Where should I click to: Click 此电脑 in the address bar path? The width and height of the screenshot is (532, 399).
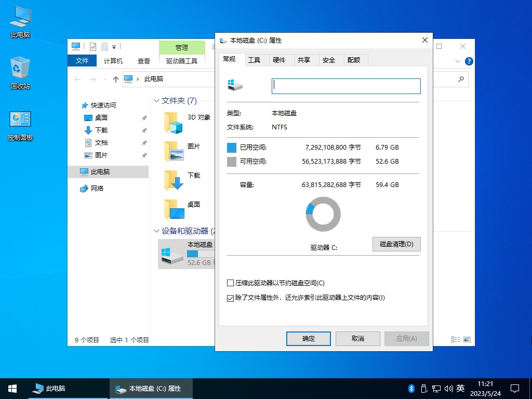tap(154, 79)
